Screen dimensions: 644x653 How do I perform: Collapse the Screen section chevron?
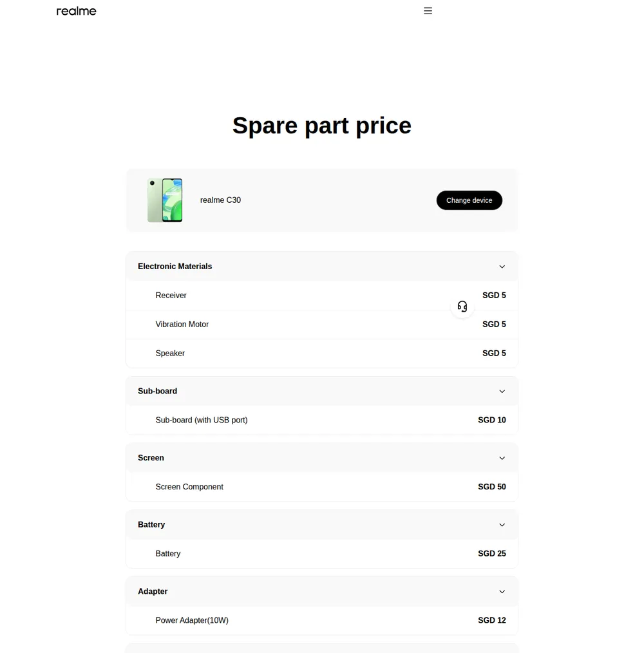click(502, 458)
